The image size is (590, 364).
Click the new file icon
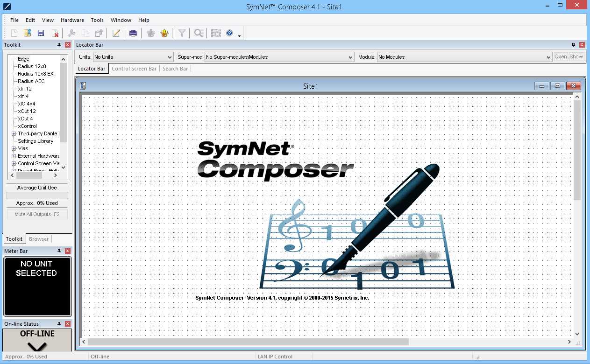click(x=14, y=33)
